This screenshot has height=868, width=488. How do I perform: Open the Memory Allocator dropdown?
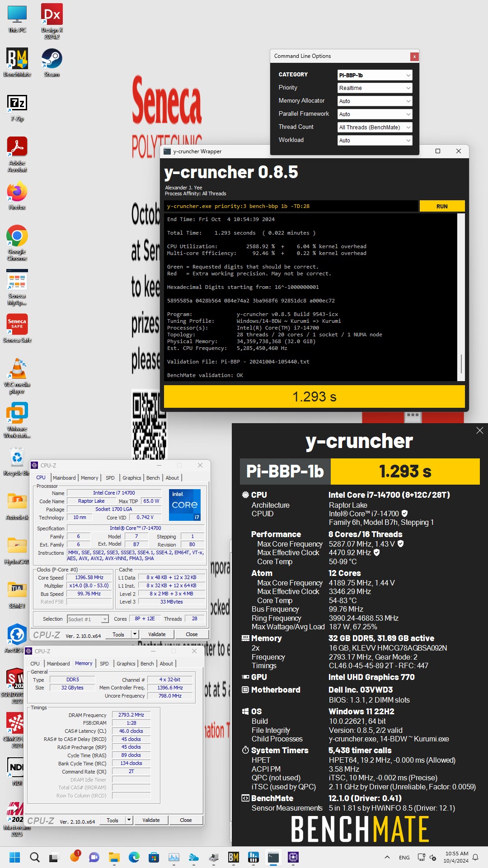tap(375, 101)
